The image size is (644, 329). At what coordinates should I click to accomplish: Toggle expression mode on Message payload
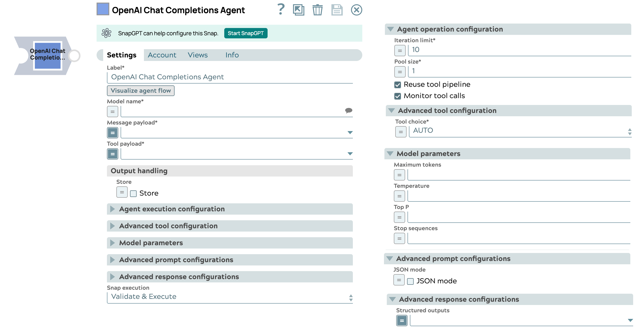pyautogui.click(x=113, y=133)
